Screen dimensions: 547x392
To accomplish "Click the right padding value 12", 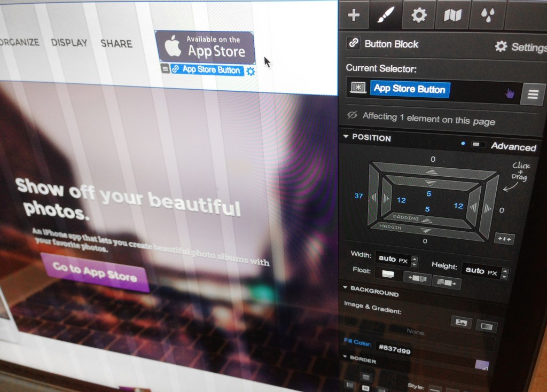I will point(458,206).
